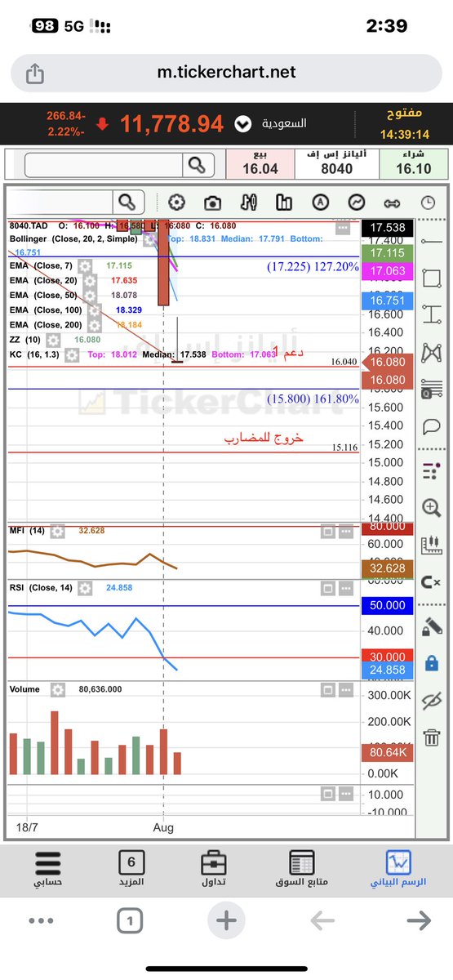The image size is (453, 980).
Task: Click search magnifier beside chart symbol field
Action: coord(127,202)
